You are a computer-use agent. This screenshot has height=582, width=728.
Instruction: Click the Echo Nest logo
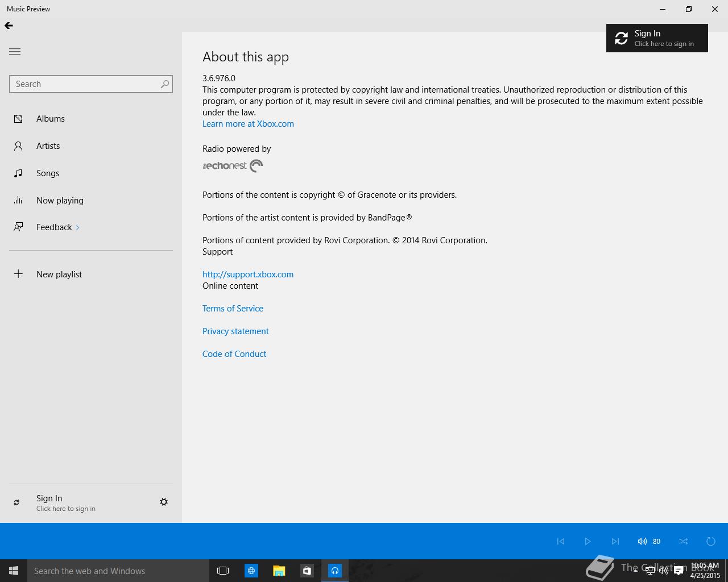tap(233, 166)
